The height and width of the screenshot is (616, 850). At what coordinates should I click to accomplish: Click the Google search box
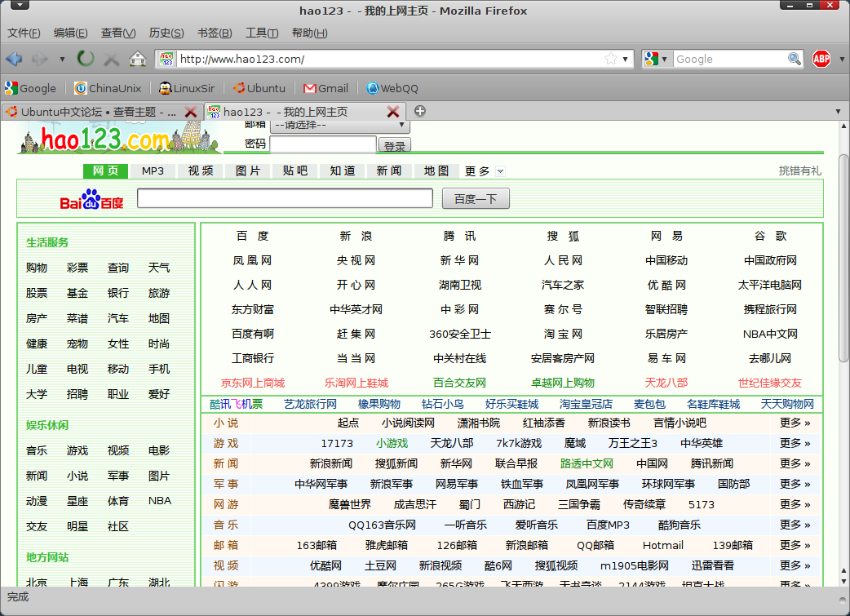pos(730,59)
